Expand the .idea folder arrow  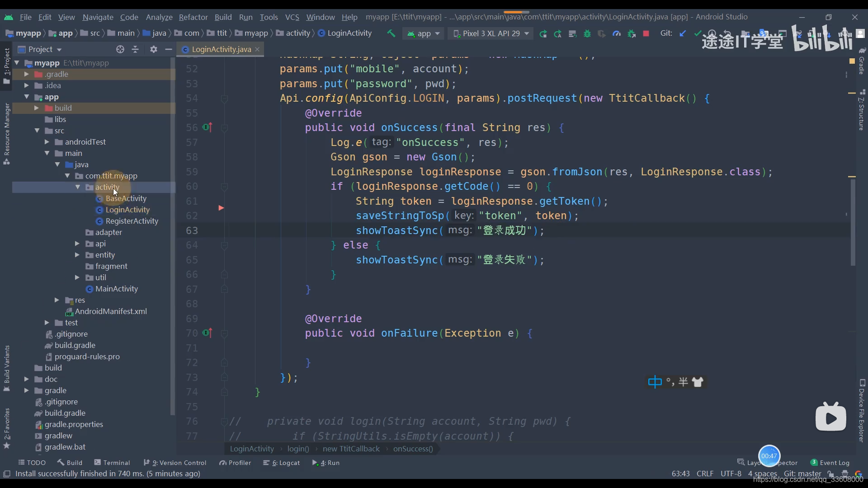point(26,85)
